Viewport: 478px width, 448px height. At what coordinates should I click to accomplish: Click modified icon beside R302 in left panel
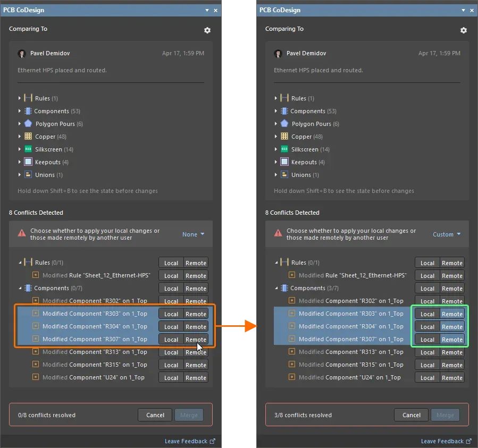(x=36, y=300)
